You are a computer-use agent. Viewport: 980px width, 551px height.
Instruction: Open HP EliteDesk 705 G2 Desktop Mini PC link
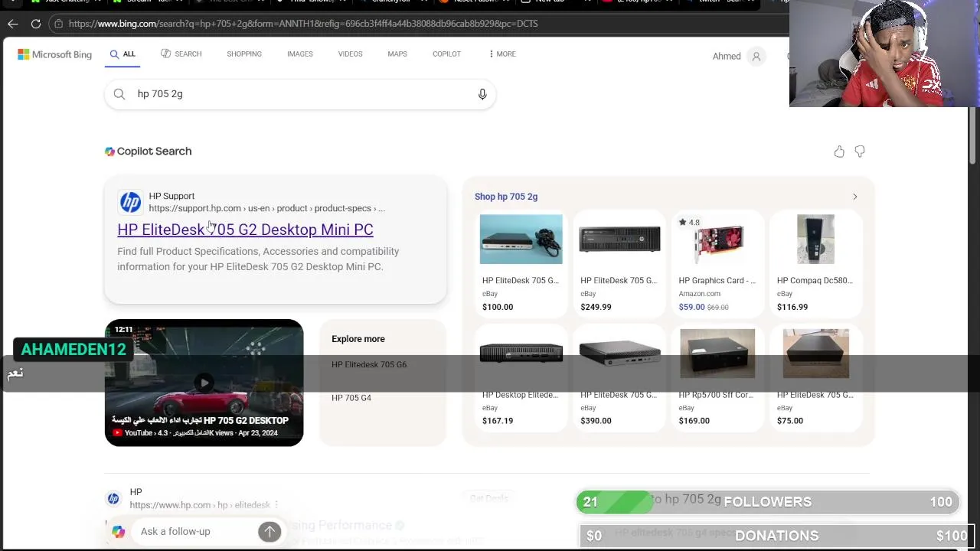tap(245, 230)
